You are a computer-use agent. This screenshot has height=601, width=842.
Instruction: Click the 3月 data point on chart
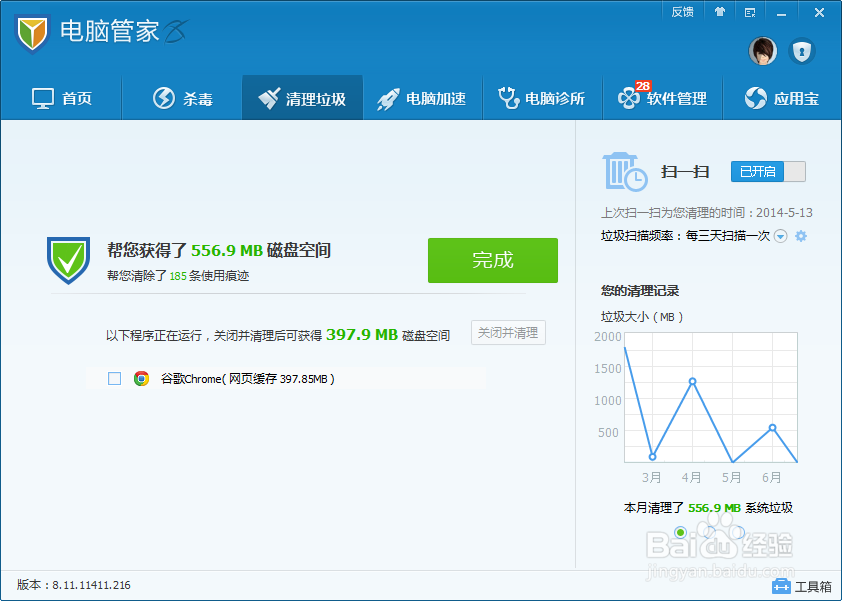point(652,457)
